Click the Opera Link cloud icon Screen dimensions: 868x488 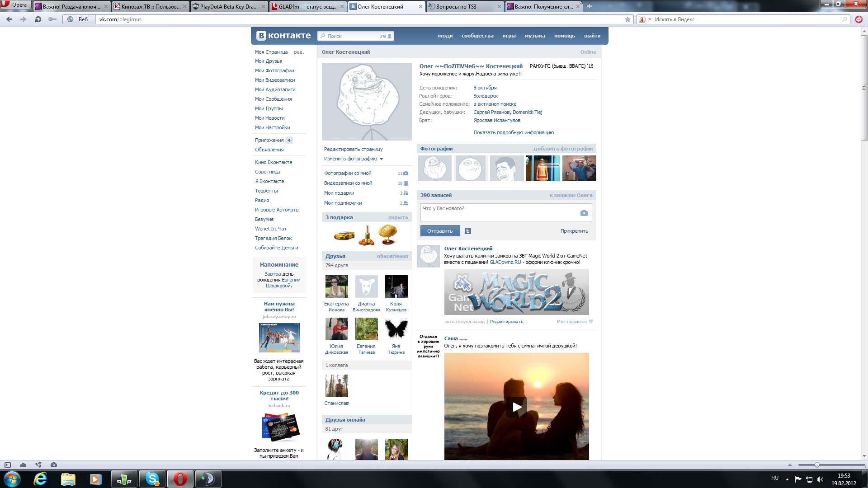point(23,465)
